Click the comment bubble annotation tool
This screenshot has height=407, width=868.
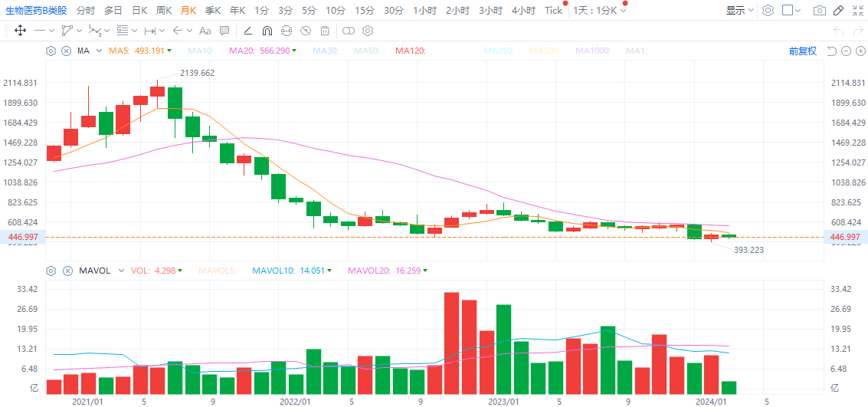point(224,31)
